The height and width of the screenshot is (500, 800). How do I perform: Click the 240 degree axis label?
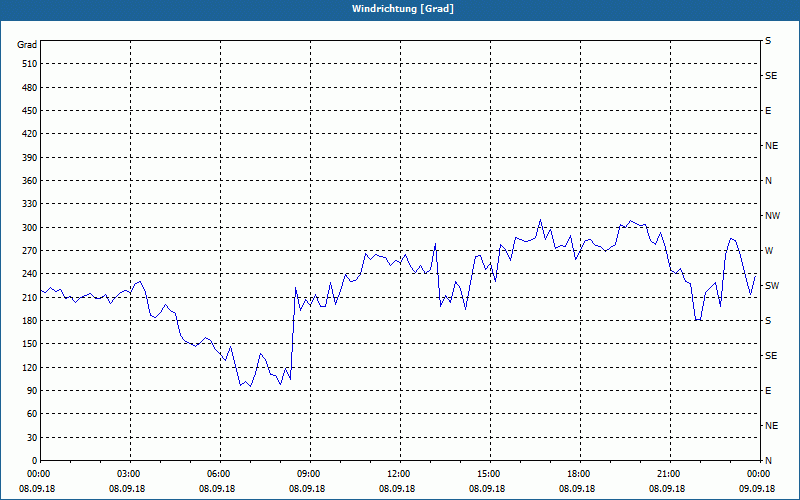tap(30, 274)
